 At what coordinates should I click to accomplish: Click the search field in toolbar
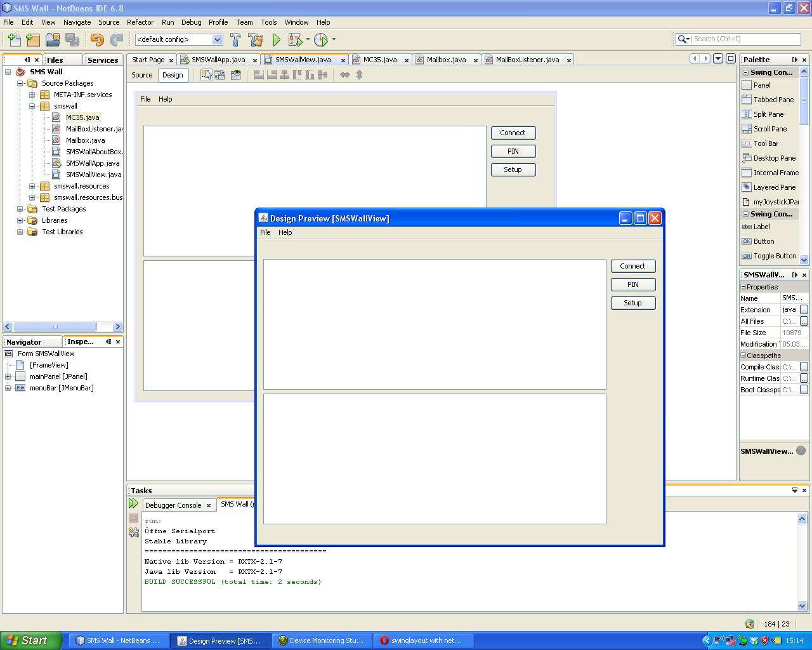point(745,39)
